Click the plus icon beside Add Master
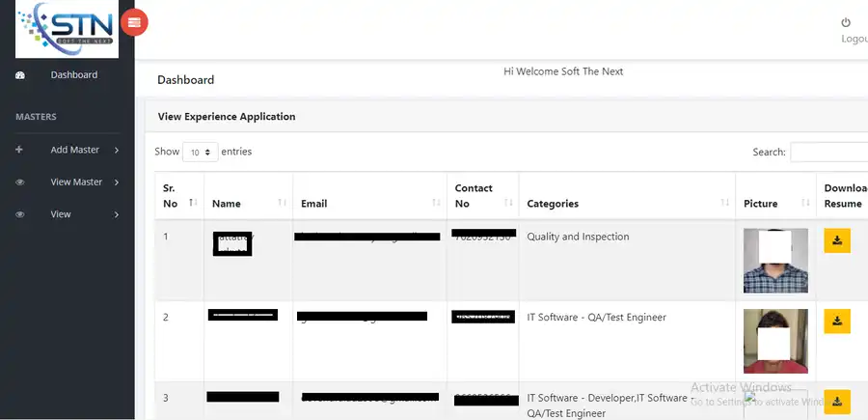This screenshot has width=868, height=420. tap(20, 150)
